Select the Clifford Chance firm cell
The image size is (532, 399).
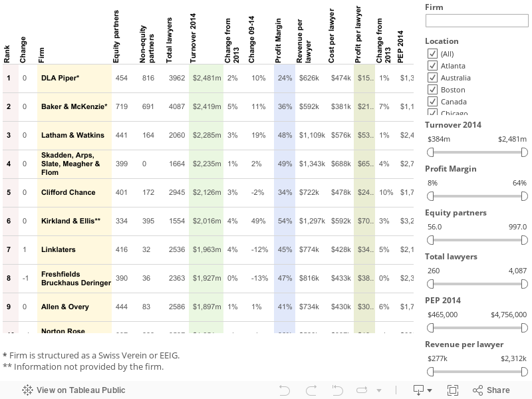tap(74, 192)
